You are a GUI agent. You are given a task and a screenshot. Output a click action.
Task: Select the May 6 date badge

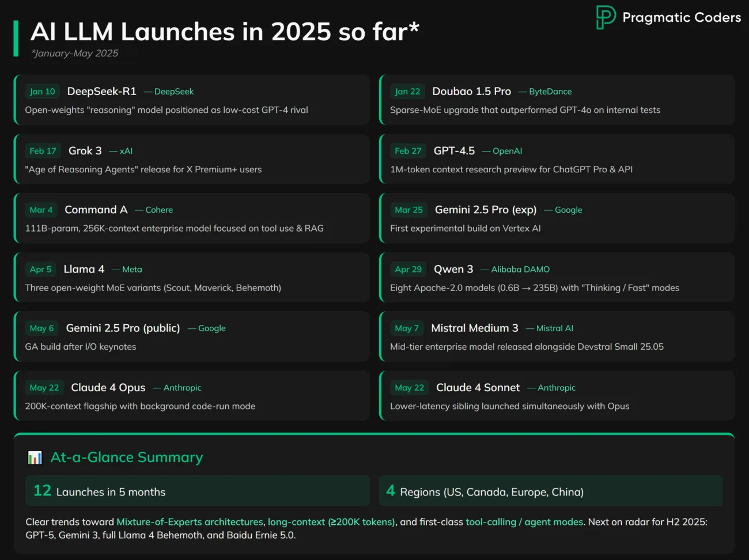pos(41,328)
